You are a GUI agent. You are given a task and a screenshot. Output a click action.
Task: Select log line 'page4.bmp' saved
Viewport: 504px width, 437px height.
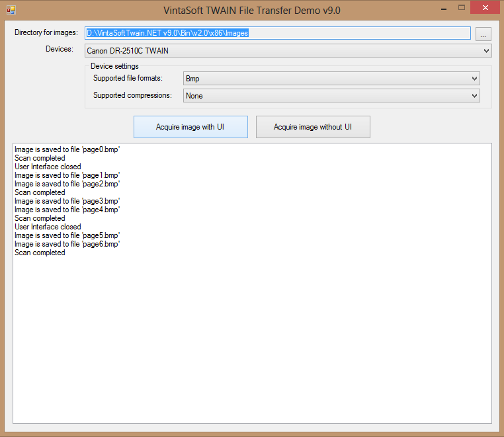coord(67,210)
